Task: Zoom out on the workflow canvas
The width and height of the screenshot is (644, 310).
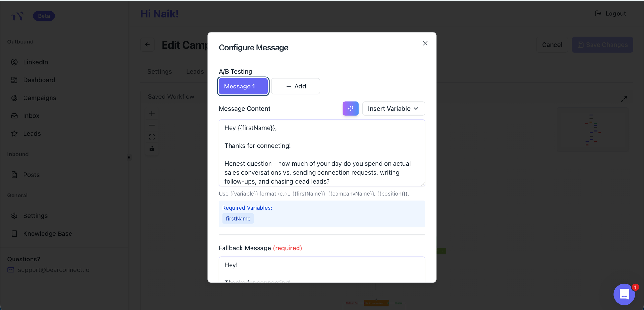Action: (x=152, y=125)
